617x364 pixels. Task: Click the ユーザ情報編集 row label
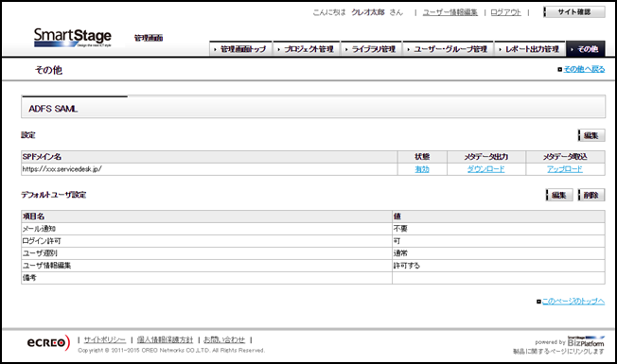[46, 266]
